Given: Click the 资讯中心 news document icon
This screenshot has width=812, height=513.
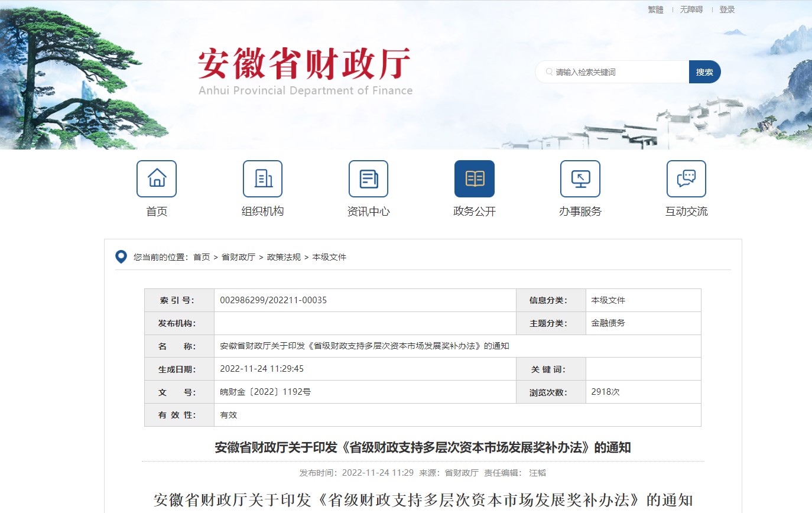Looking at the screenshot, I should pyautogui.click(x=368, y=178).
